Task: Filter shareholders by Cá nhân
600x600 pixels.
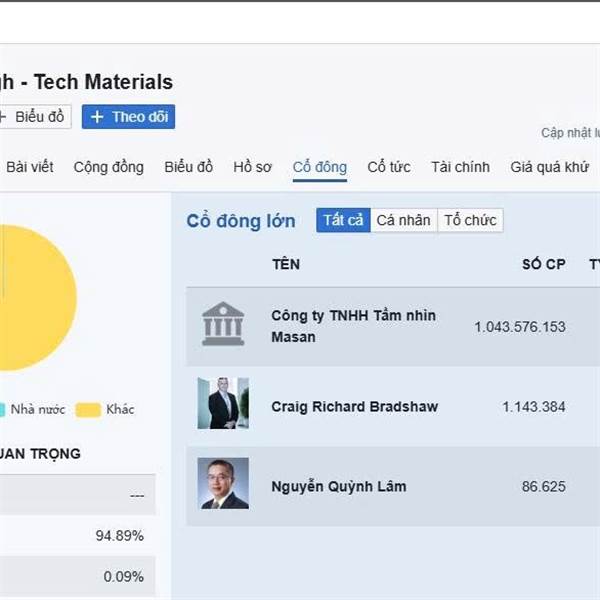Action: coord(403,220)
